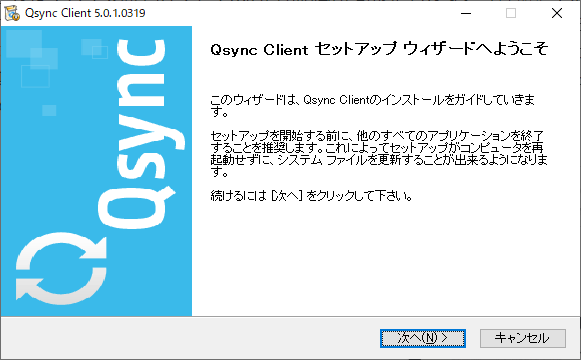
Task: Close the Qsync Client setup window
Action: (x=557, y=13)
